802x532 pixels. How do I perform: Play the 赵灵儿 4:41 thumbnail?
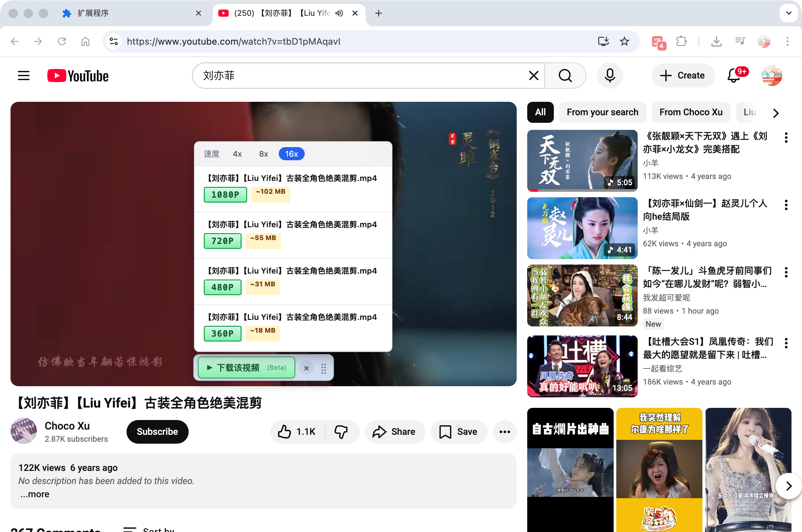(x=582, y=228)
